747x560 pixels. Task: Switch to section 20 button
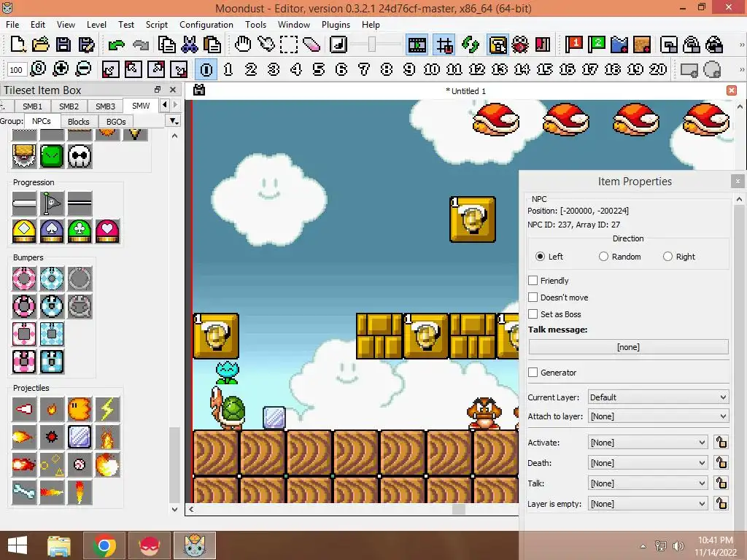(658, 69)
